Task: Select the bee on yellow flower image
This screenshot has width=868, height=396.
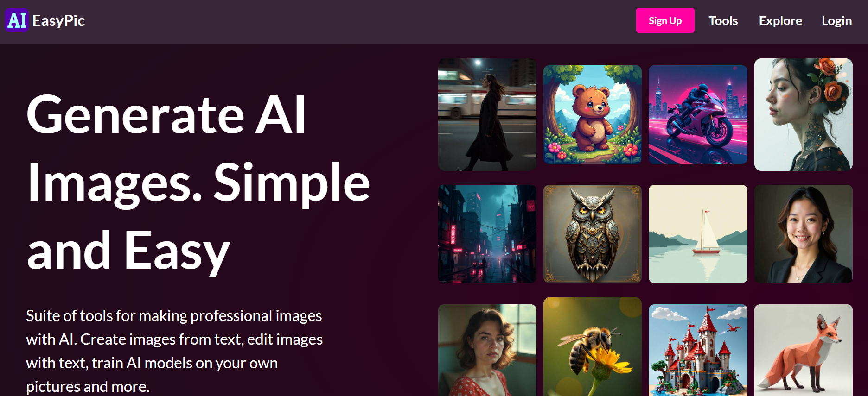Action: [x=593, y=346]
